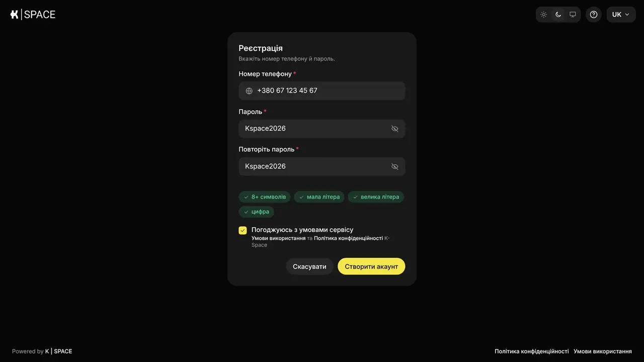The height and width of the screenshot is (362, 644).
Task: Show password in the Пароль field
Action: 395,129
